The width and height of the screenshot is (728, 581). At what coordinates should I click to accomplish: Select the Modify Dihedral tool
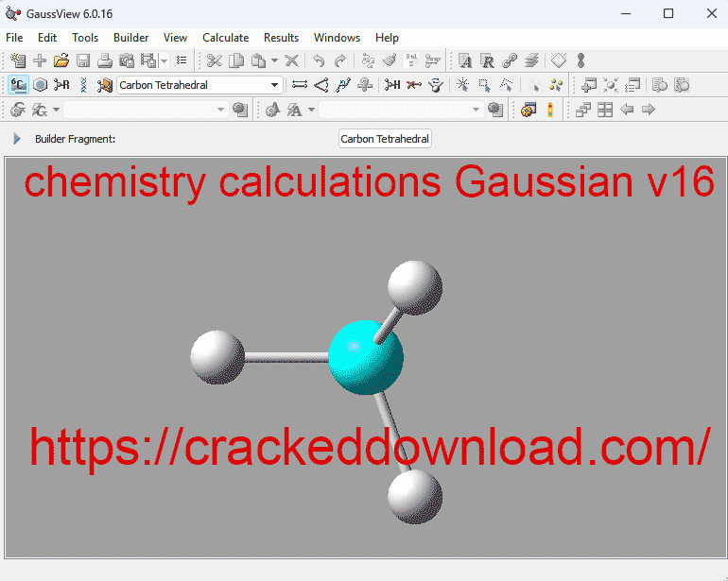[x=343, y=85]
